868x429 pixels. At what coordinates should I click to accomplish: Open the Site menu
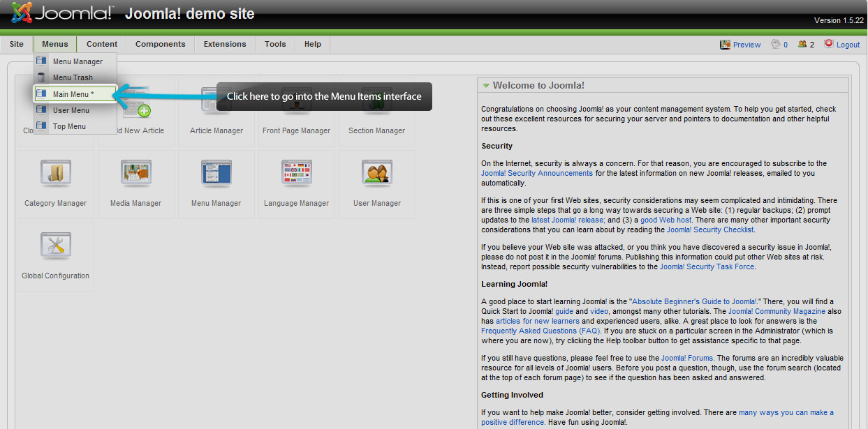click(x=17, y=45)
